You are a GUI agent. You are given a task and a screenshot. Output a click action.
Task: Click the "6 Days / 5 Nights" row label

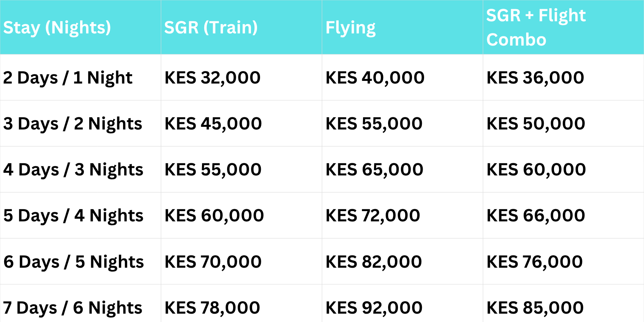point(74,262)
